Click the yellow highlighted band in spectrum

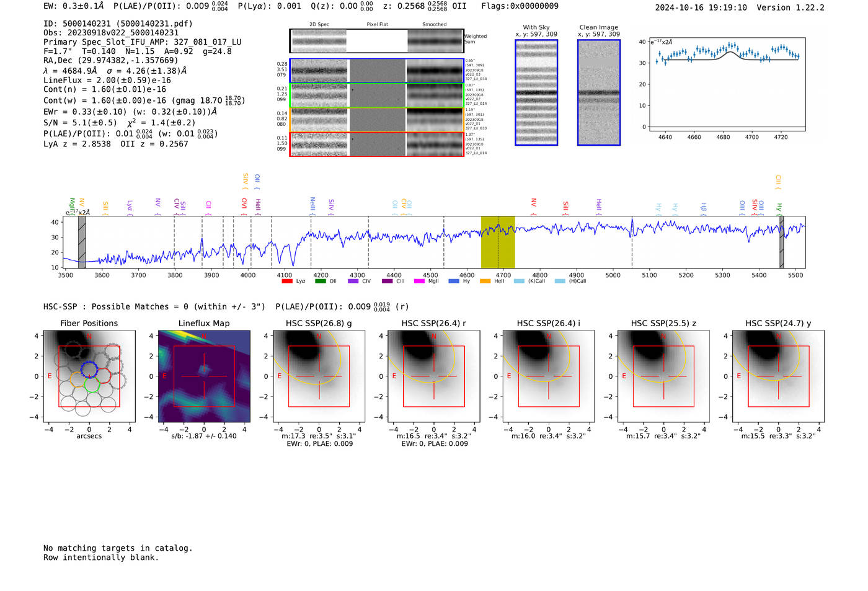(x=498, y=242)
